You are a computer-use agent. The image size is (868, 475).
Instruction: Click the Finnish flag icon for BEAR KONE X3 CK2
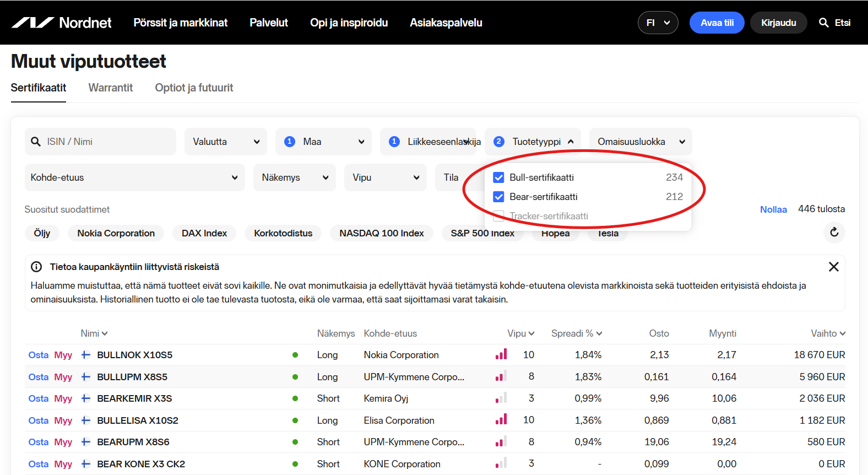point(86,464)
